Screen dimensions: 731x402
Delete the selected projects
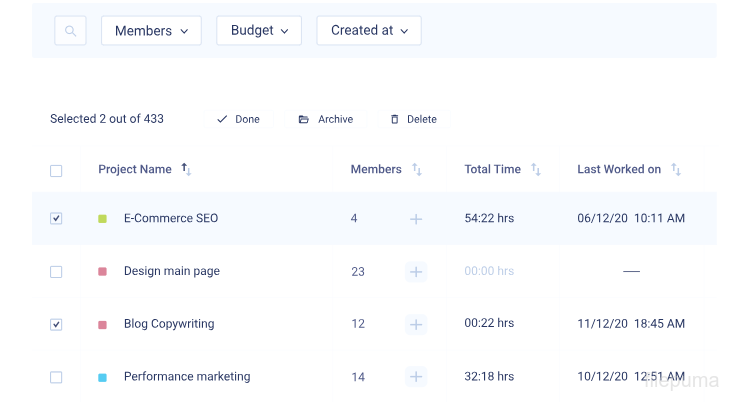click(413, 119)
